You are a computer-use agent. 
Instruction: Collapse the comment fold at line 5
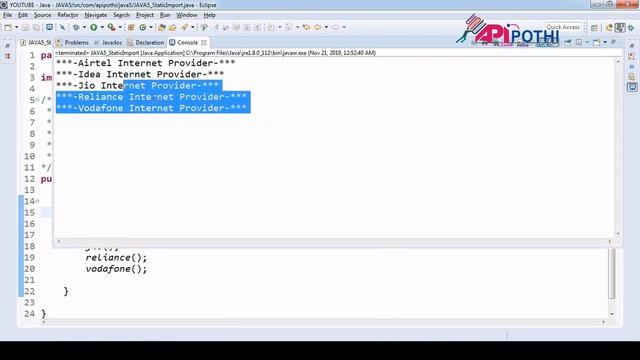tap(38, 100)
